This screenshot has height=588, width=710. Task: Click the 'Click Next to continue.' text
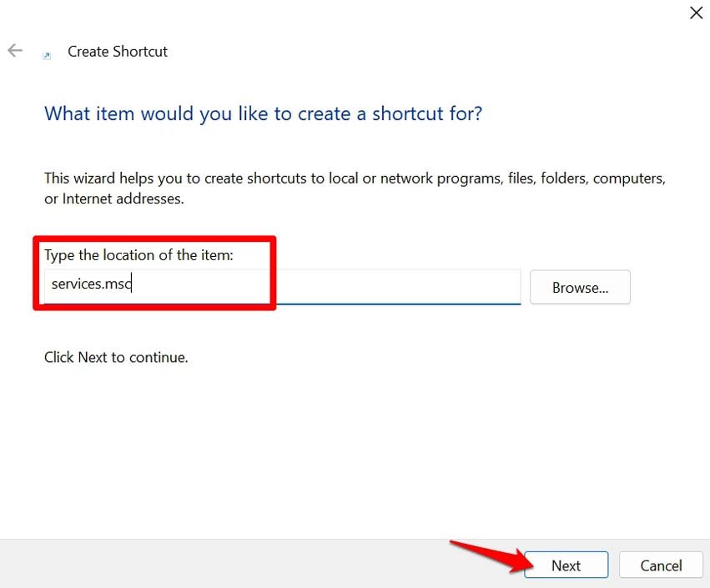click(x=116, y=357)
